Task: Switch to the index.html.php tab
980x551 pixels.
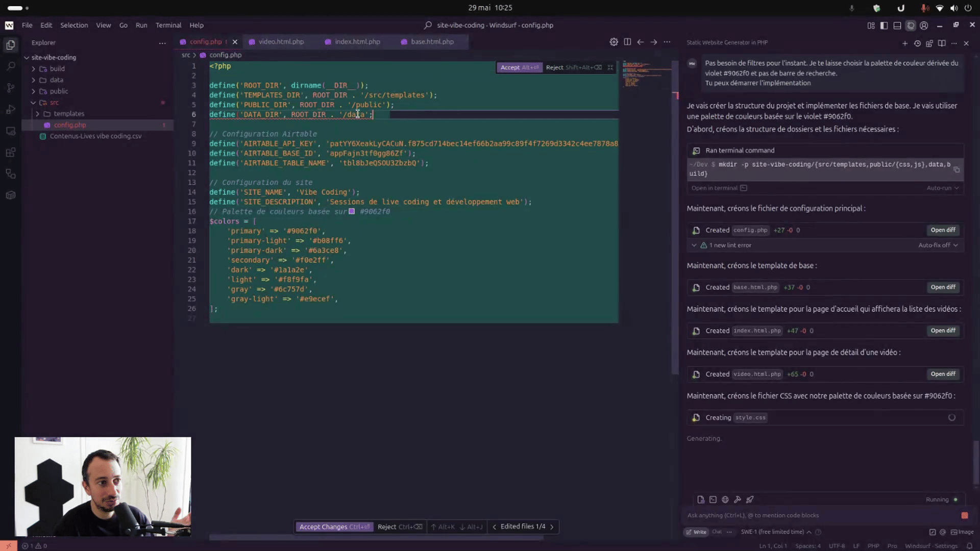Action: (x=357, y=42)
